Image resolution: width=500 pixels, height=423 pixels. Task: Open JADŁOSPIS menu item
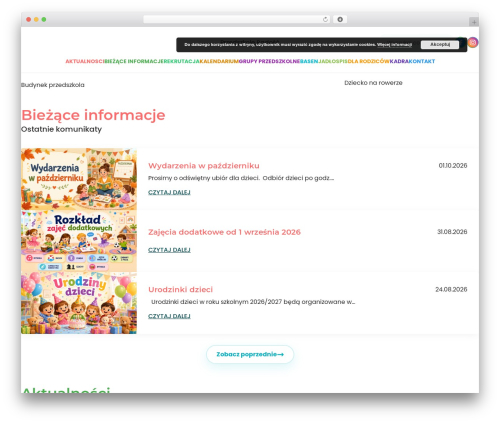[333, 61]
